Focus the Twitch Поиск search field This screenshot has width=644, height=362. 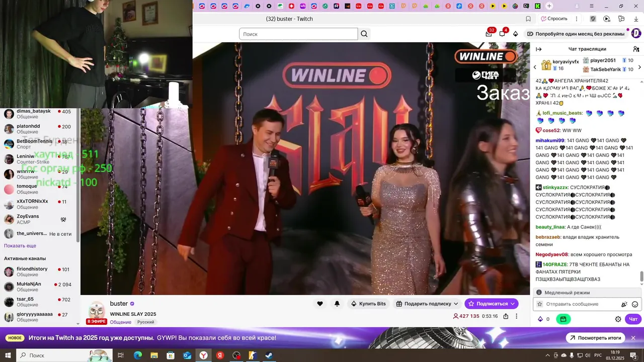click(x=298, y=34)
